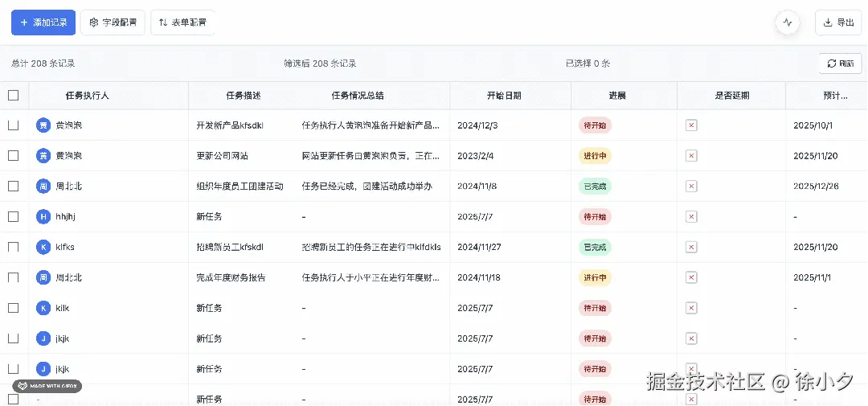868x406 pixels.
Task: Click the 任务描述 column header
Action: coord(244,95)
